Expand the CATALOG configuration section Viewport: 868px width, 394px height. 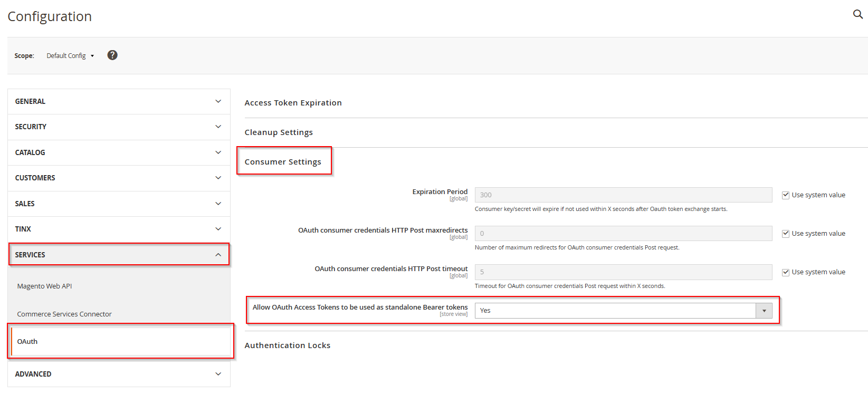point(119,152)
